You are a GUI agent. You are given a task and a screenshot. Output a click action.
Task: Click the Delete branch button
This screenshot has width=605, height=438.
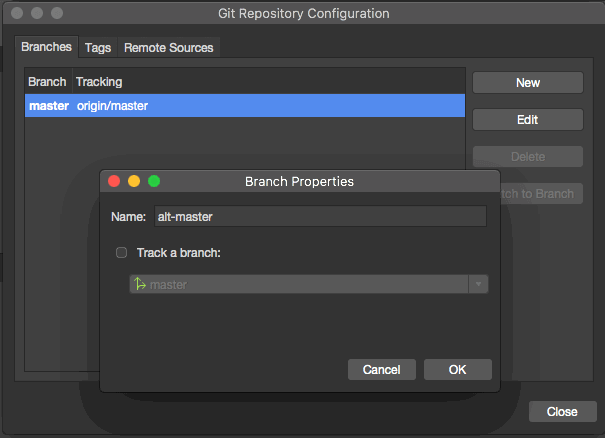(528, 157)
